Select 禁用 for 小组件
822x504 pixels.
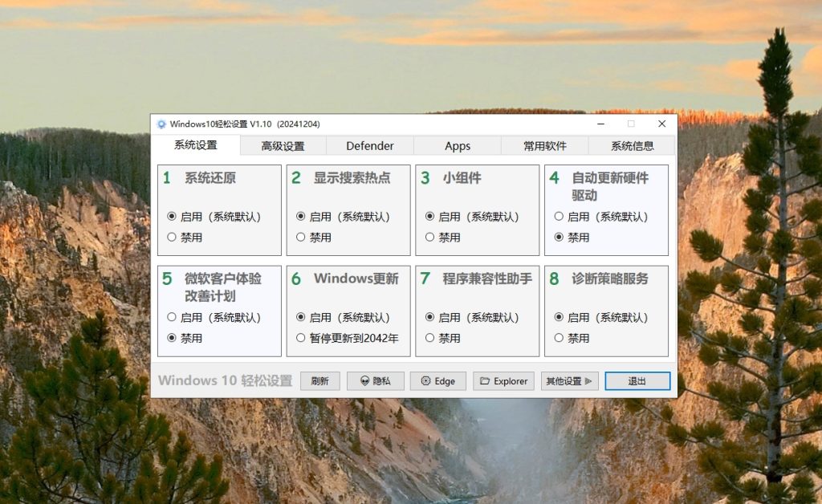442,238
